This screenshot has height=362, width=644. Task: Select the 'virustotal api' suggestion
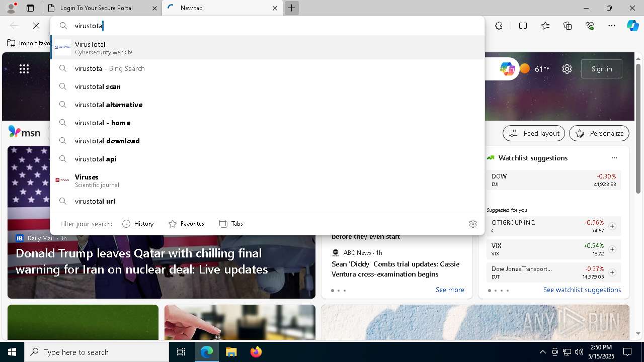(x=267, y=159)
